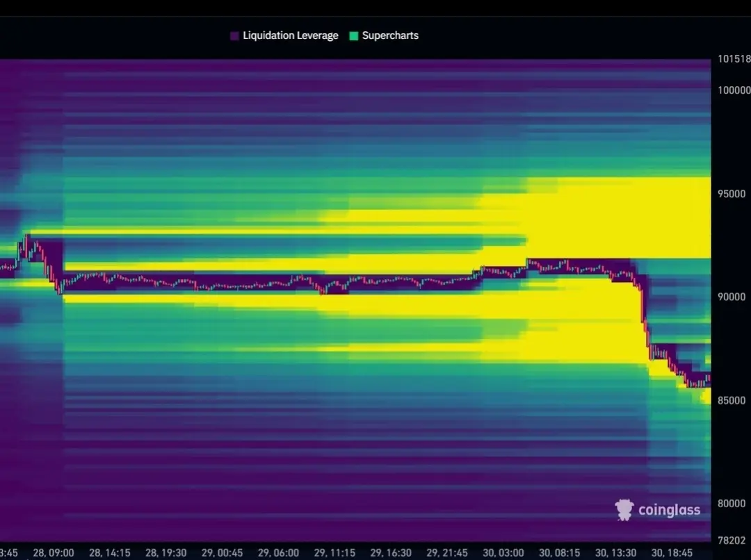Click the 30, 08:15 time label
This screenshot has width=751, height=560.
pyautogui.click(x=559, y=553)
